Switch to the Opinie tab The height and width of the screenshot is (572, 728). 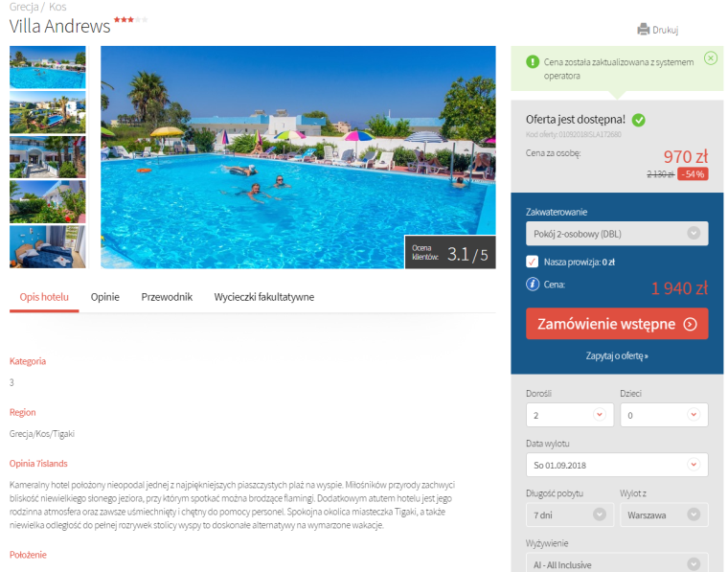click(105, 297)
